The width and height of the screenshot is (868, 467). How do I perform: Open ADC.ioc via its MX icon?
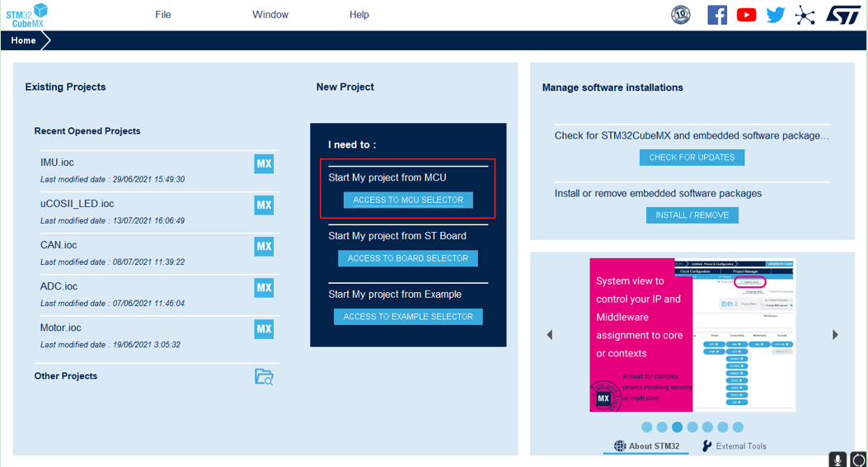click(x=264, y=287)
